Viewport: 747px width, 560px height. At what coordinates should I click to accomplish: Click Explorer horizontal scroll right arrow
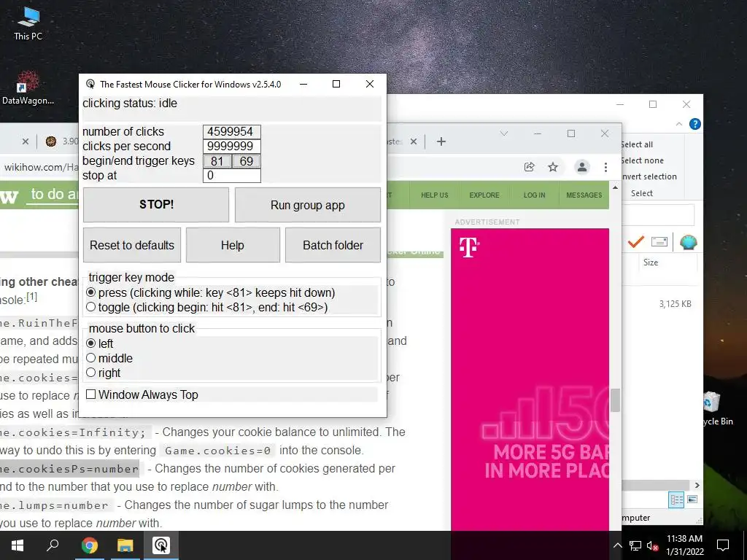point(697,485)
